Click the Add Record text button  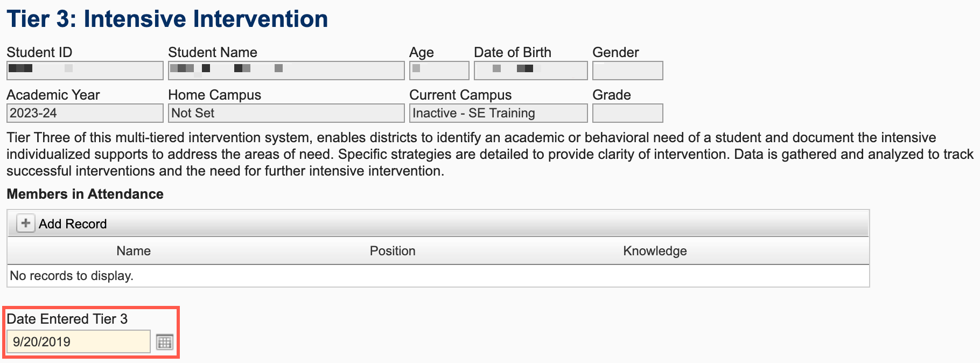[x=73, y=224]
